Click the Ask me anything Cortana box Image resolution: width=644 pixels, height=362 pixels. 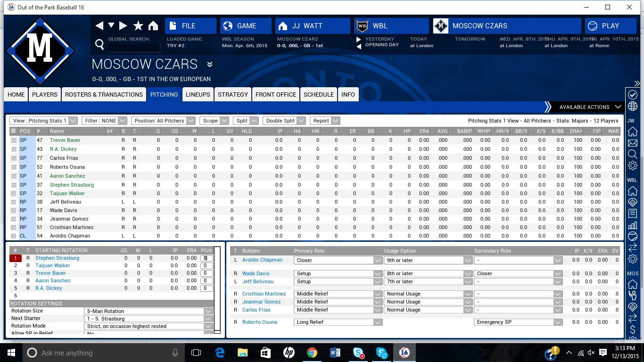(x=104, y=353)
